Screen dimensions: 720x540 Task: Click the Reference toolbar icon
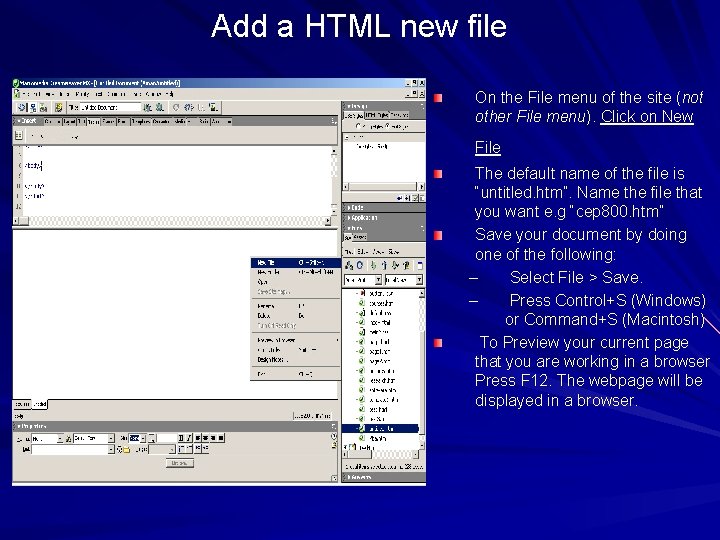(188, 107)
